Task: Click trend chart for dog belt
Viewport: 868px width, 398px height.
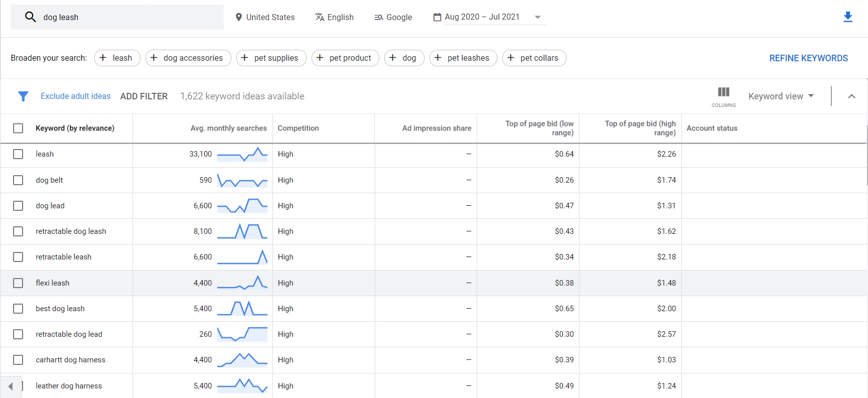Action: coord(242,180)
